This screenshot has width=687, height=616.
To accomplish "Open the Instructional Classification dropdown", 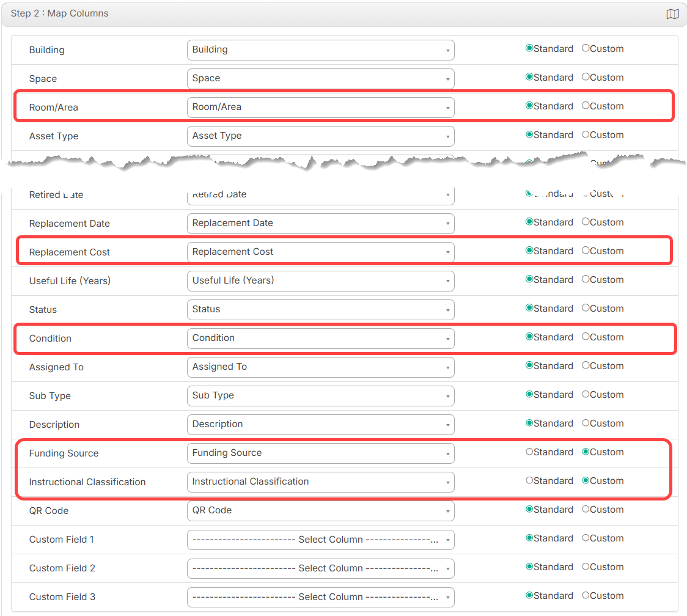I will (320, 482).
